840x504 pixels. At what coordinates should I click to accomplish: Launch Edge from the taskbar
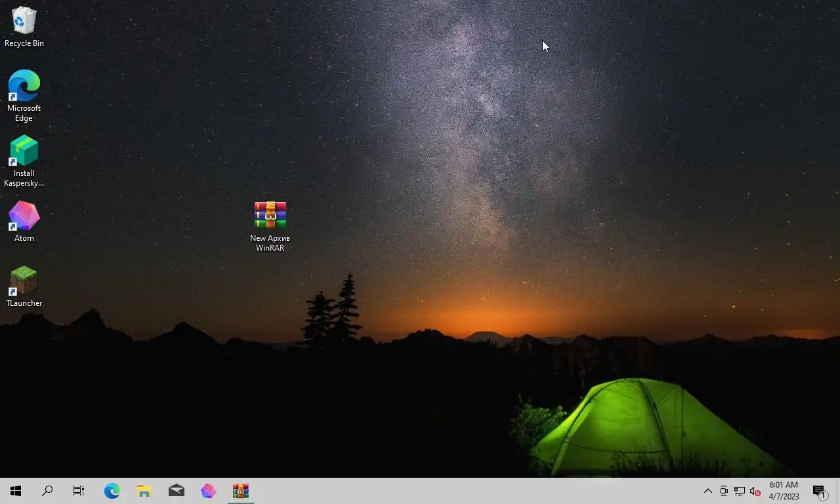(x=112, y=491)
